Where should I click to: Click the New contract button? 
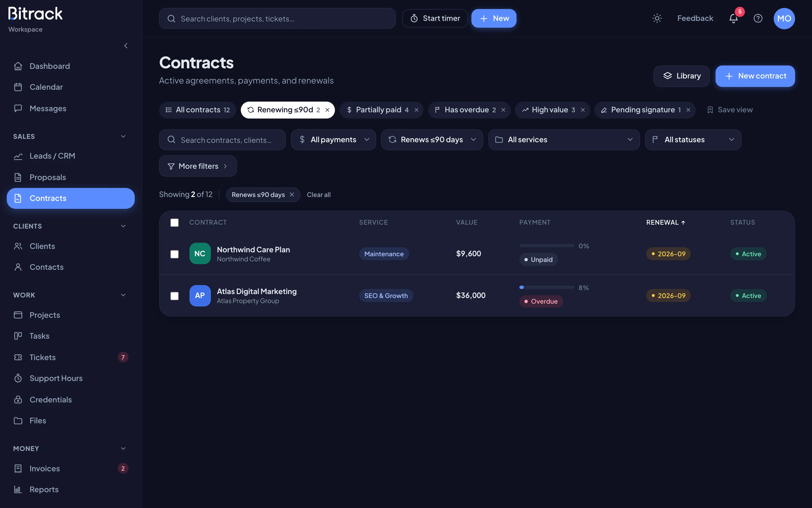(755, 76)
